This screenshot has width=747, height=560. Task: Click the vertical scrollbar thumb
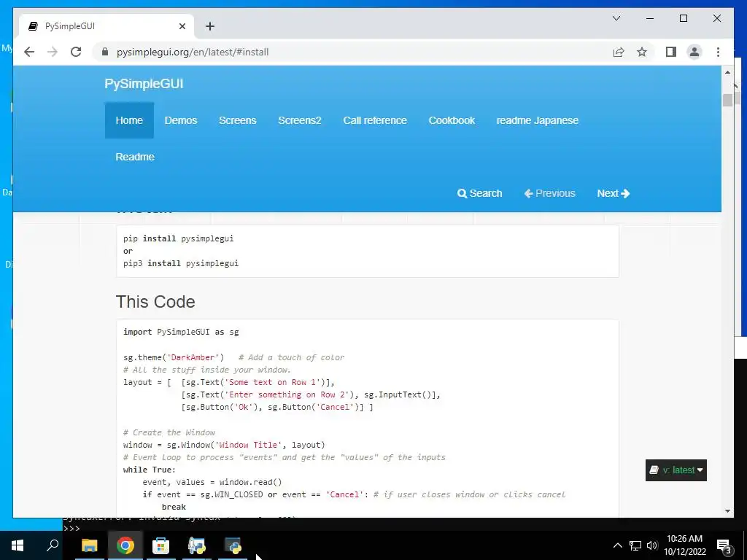point(727,100)
